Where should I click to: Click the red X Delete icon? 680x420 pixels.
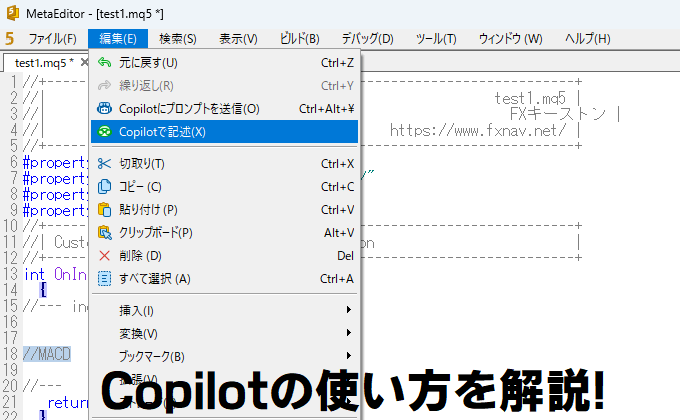click(104, 256)
